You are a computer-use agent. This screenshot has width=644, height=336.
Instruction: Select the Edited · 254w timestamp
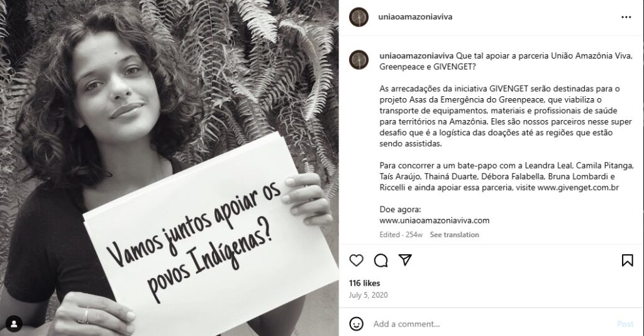pyautogui.click(x=401, y=235)
